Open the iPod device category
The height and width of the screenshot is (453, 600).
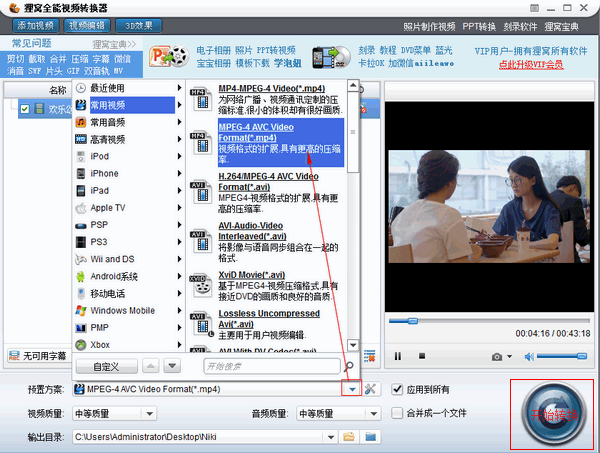(128, 156)
